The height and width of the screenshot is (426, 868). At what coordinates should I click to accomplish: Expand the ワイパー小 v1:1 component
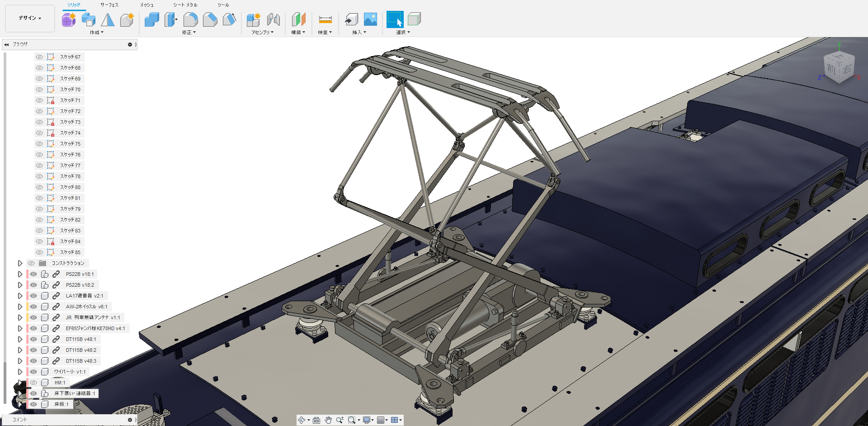[20, 372]
